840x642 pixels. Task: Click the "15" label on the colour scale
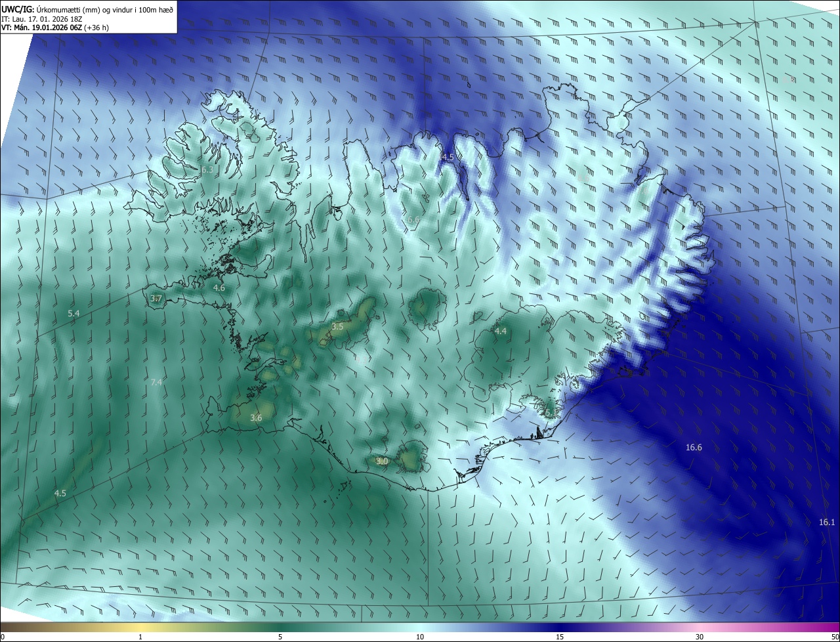pyautogui.click(x=560, y=637)
